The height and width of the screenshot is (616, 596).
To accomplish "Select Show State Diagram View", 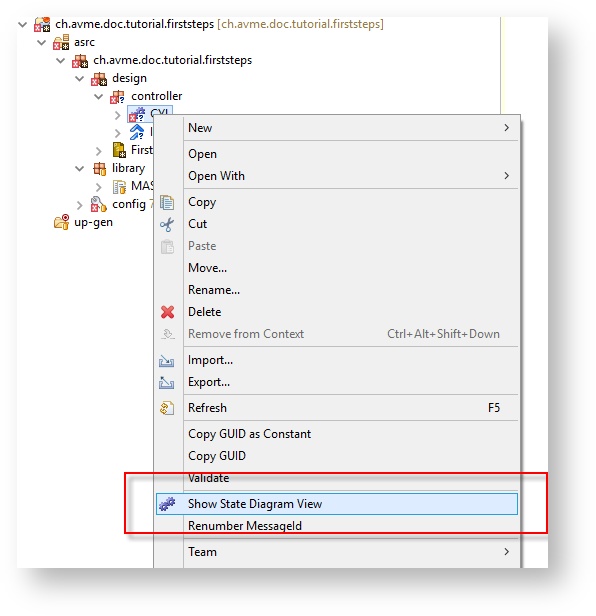I will tap(337, 504).
